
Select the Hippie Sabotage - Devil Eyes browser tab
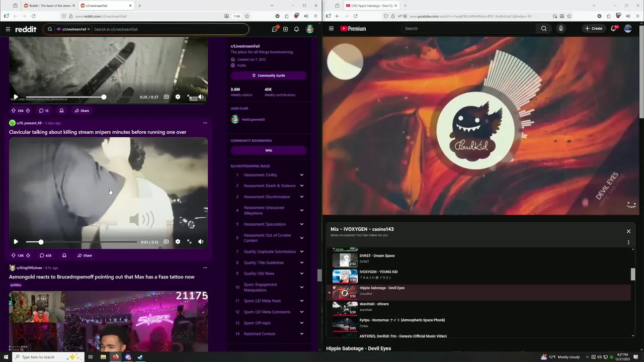pos(371,6)
